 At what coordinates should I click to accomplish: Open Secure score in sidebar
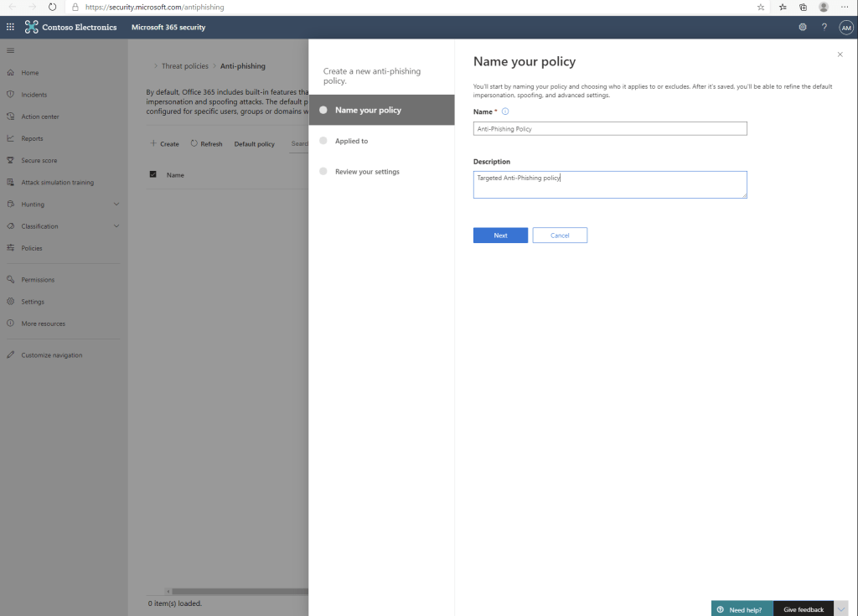click(39, 160)
